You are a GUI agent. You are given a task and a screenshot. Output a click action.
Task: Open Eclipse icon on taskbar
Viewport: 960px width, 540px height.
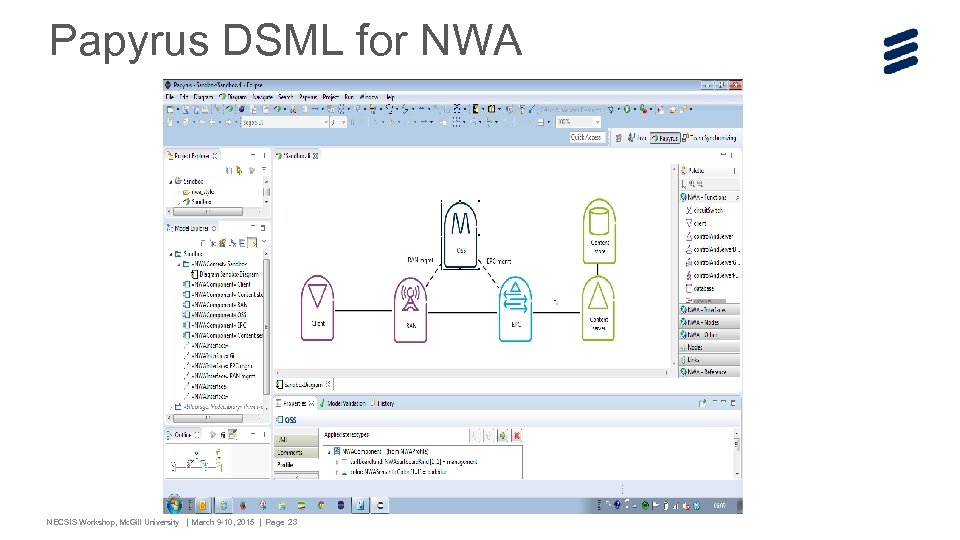(340, 506)
